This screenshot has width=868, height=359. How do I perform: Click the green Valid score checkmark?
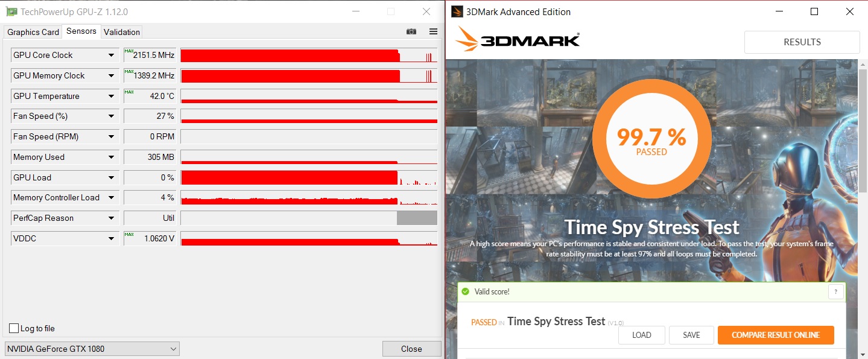click(465, 291)
